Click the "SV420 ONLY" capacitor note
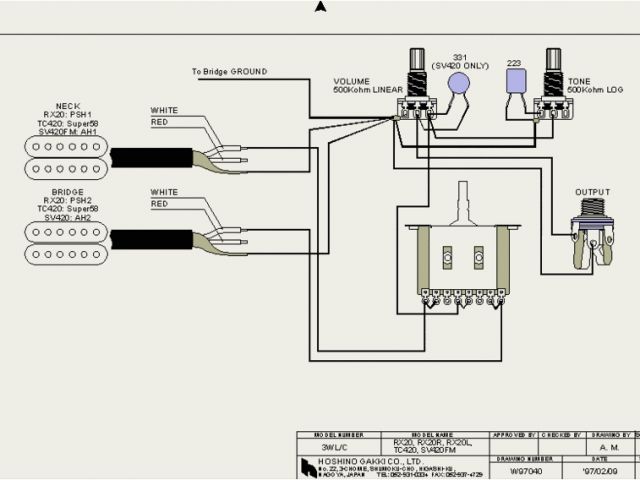 (x=460, y=64)
